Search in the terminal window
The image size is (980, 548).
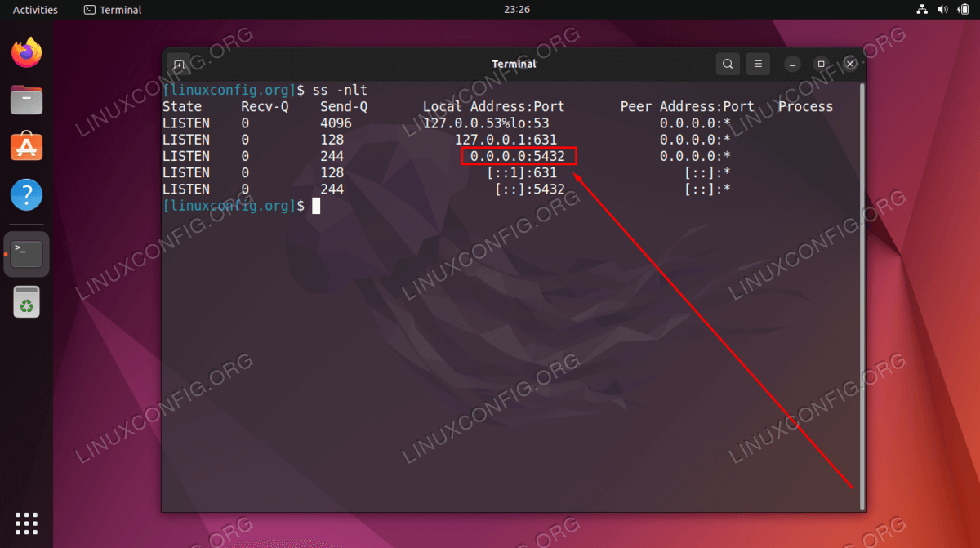coord(727,64)
